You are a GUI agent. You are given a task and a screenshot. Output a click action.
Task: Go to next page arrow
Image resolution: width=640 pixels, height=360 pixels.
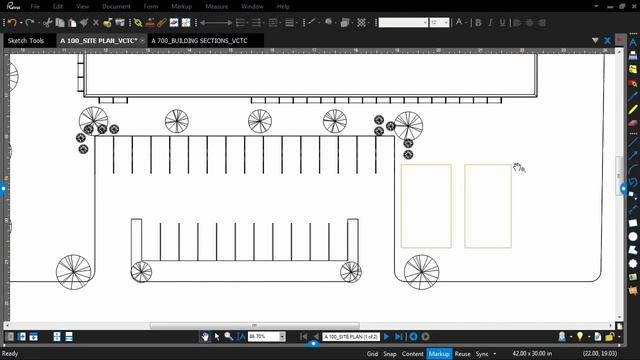386,336
